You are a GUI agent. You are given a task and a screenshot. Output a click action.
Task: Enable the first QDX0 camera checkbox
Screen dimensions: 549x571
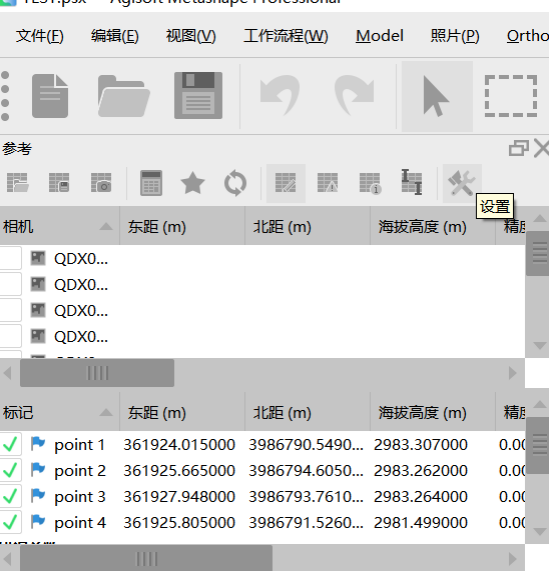(10, 258)
